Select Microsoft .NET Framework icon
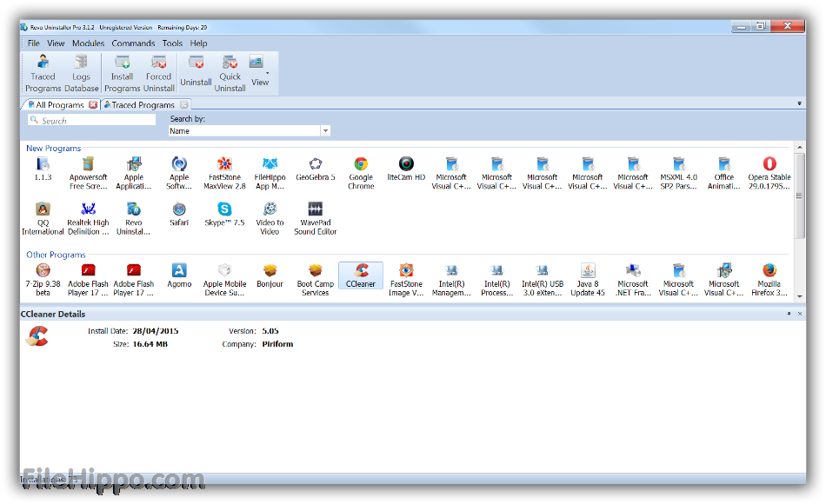 coord(633,279)
